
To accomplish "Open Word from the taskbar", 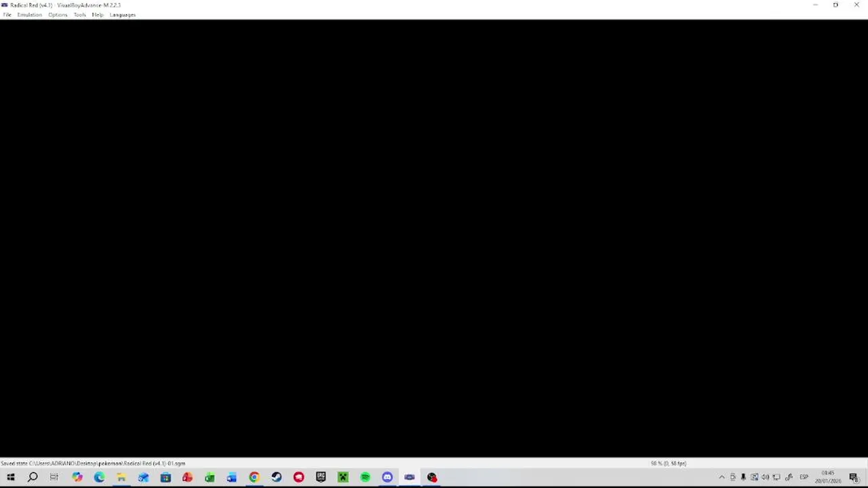I will click(x=232, y=477).
